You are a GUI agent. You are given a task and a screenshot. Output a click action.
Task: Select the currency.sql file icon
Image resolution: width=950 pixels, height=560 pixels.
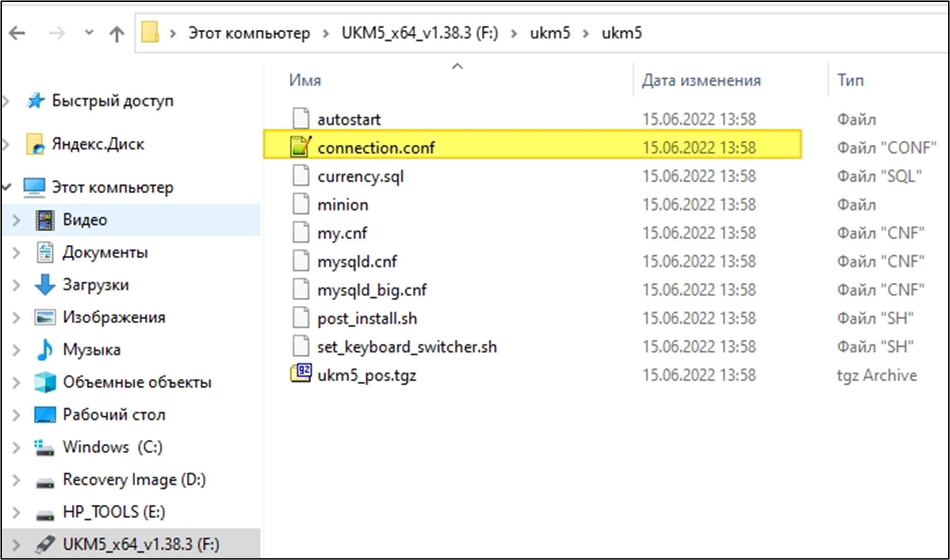(x=301, y=175)
